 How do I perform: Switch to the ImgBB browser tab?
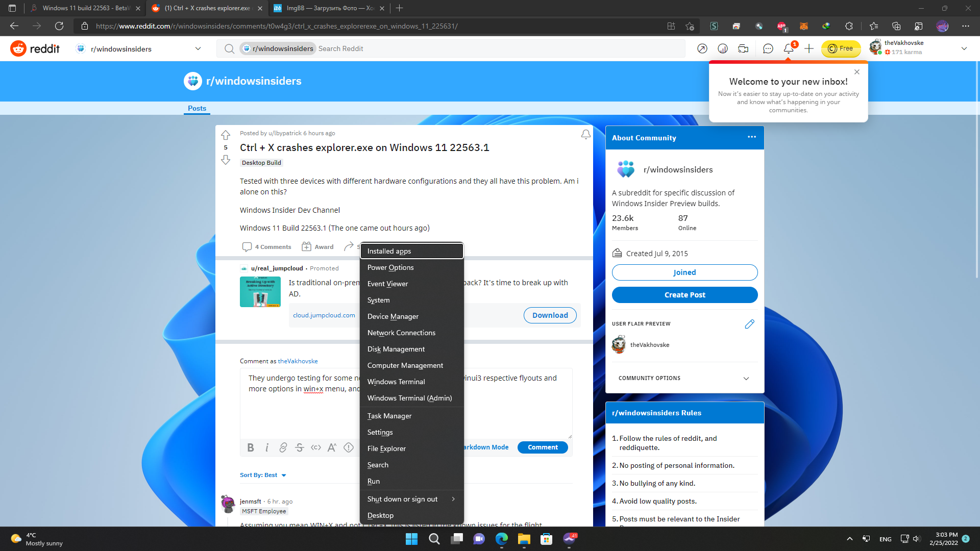tap(328, 8)
